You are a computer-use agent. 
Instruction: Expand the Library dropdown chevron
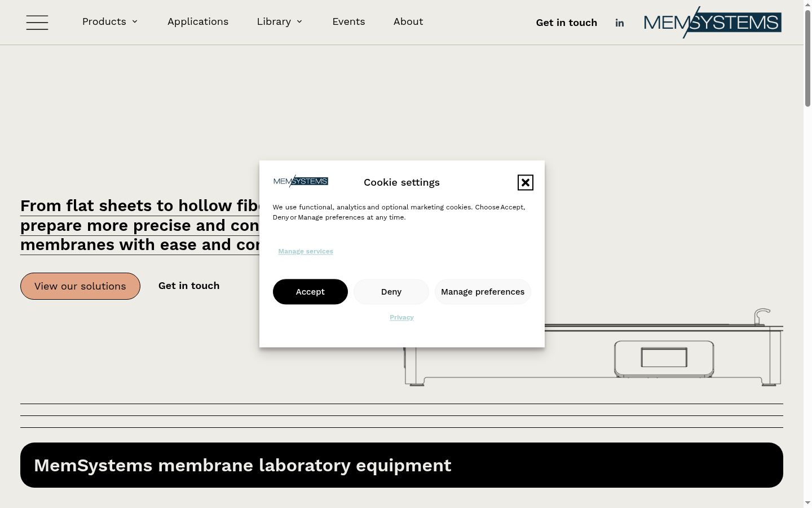pyautogui.click(x=299, y=21)
